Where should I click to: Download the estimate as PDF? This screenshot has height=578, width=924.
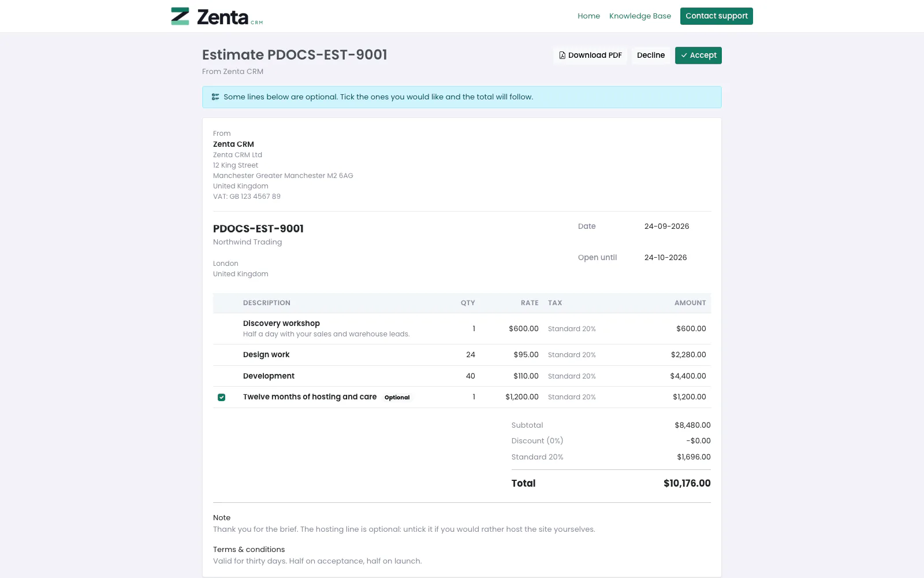point(590,55)
